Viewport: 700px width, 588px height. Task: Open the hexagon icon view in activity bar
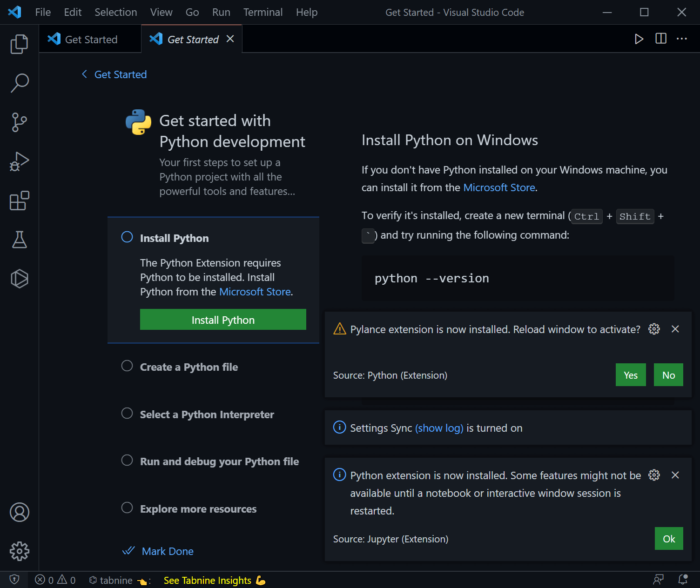[x=19, y=279]
